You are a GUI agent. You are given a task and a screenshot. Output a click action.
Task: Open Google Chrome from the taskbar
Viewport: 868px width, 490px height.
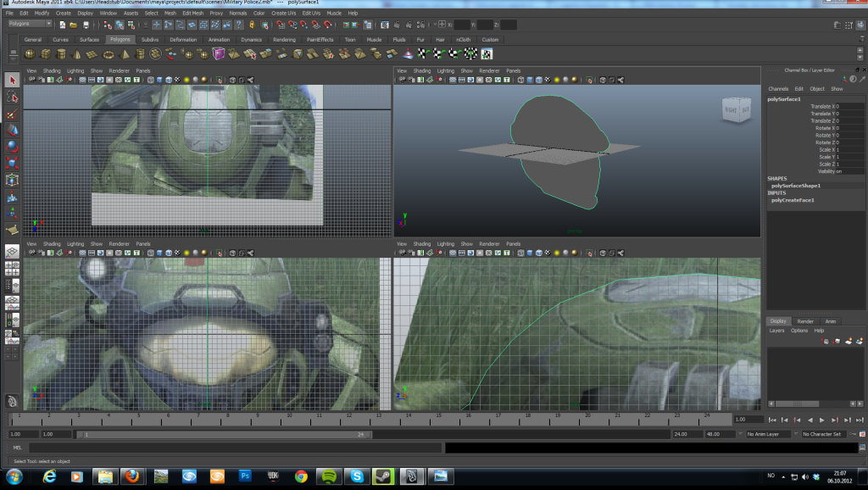pyautogui.click(x=301, y=476)
